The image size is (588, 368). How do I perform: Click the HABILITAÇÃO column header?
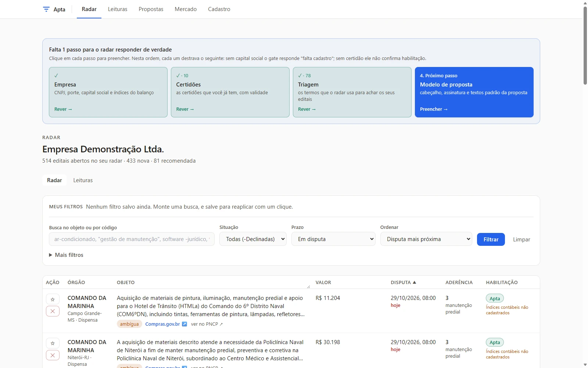502,283
